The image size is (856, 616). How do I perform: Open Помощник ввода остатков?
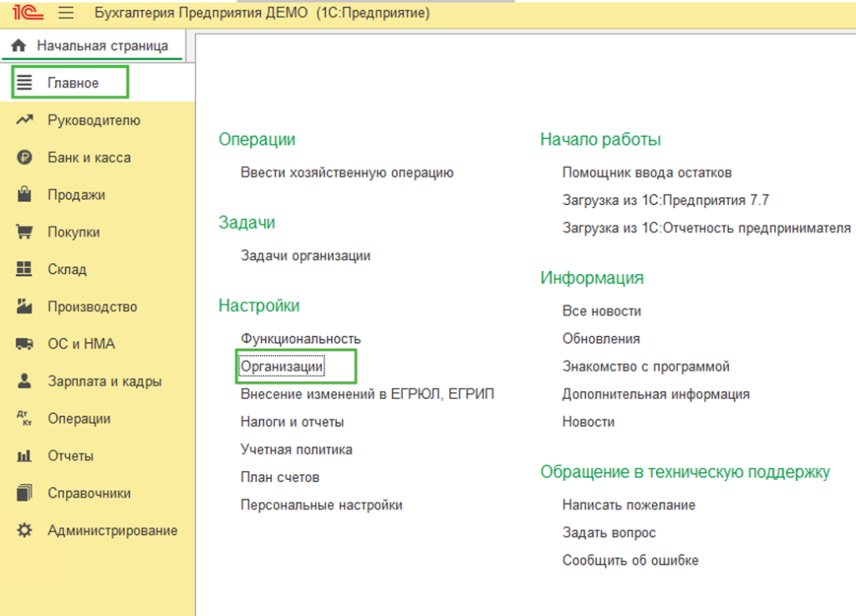click(x=647, y=173)
